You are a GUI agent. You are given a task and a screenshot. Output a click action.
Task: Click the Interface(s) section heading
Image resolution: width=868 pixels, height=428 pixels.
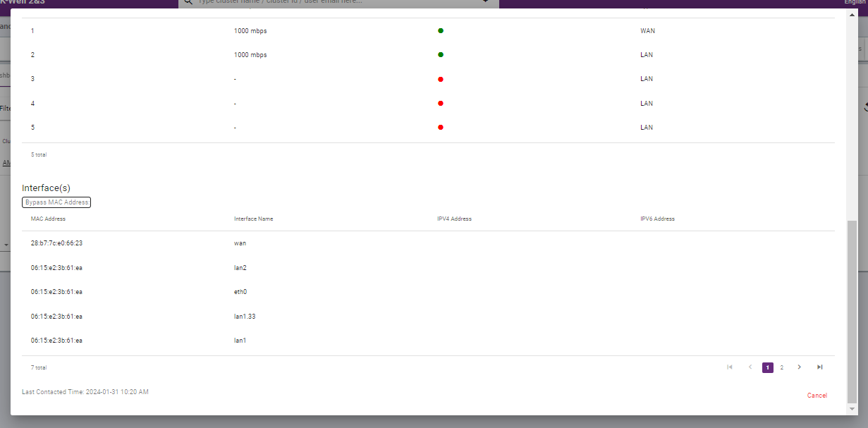pyautogui.click(x=46, y=188)
